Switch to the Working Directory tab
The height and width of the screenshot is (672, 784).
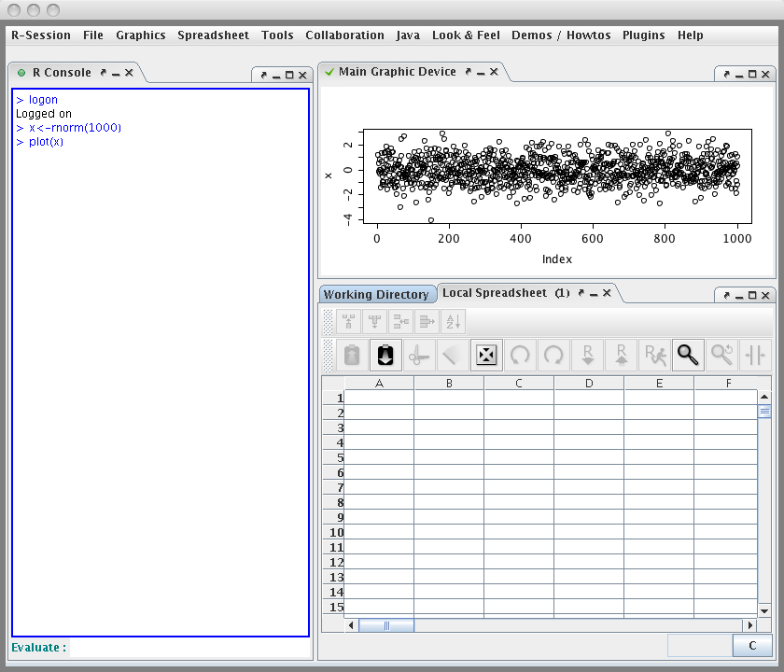(376, 294)
